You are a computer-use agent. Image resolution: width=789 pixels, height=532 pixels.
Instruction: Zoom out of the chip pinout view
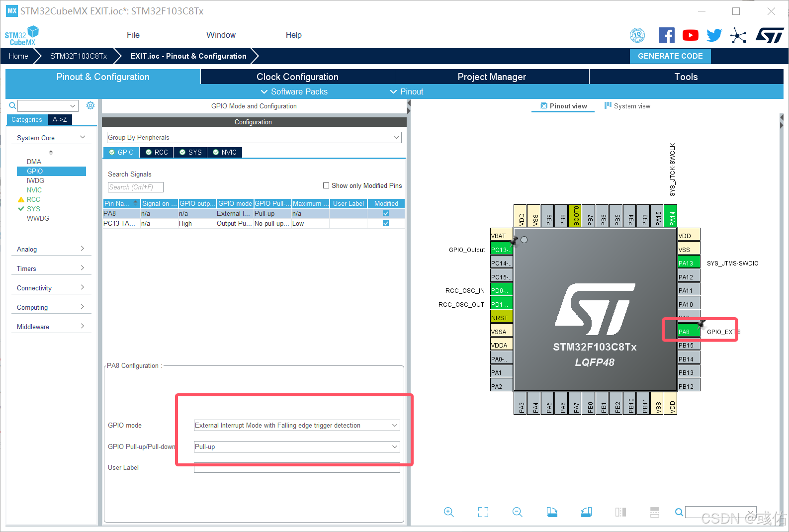tap(517, 512)
